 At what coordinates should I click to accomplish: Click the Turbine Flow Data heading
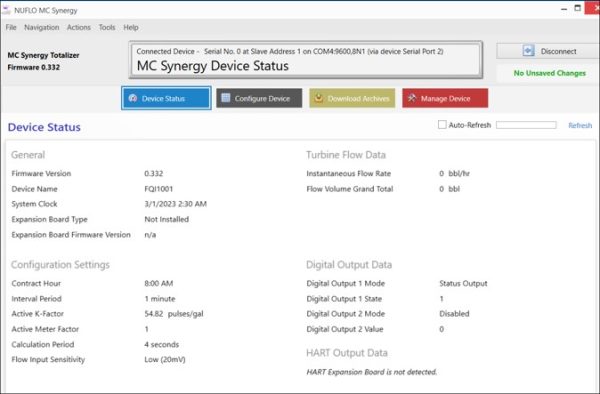[346, 155]
